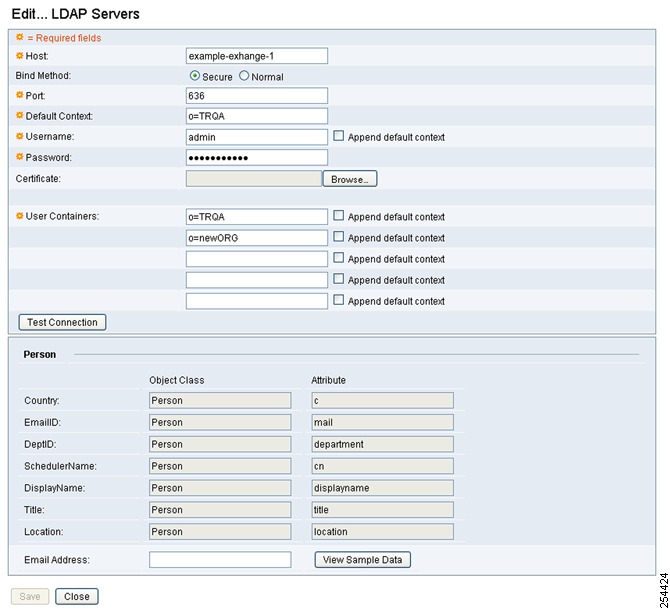Click the Certificate file path field
Image resolution: width=670 pixels, height=611 pixels.
tap(254, 179)
